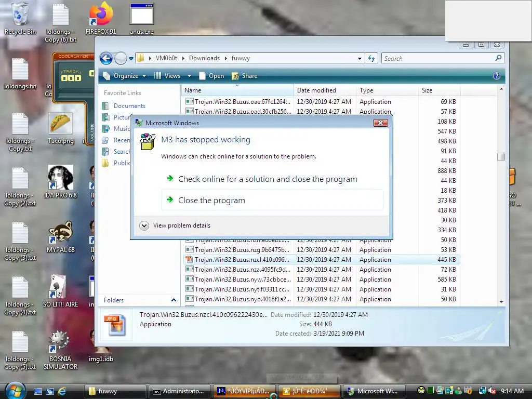
Task: Select loldongs - Copy (3).txt desktop file
Action: pyautogui.click(x=20, y=242)
